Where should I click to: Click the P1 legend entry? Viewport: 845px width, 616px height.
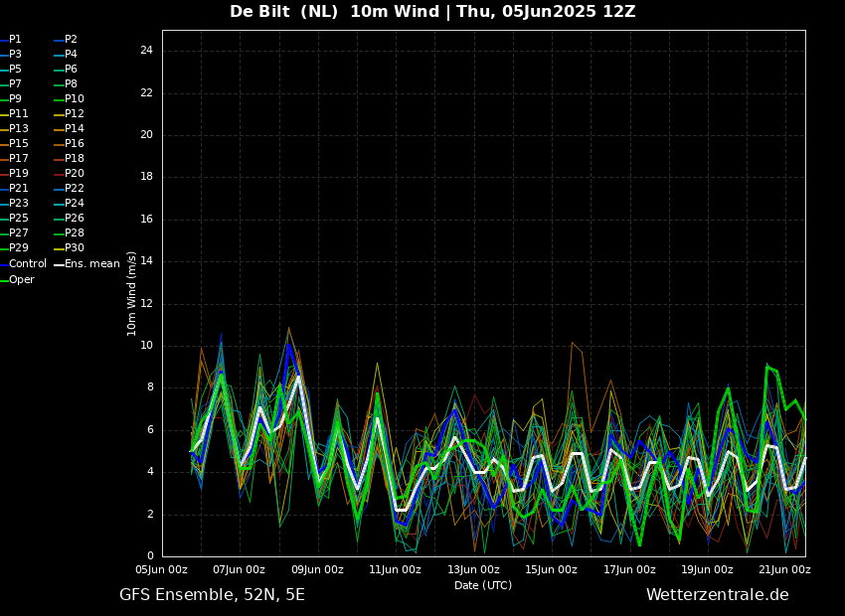(x=15, y=40)
